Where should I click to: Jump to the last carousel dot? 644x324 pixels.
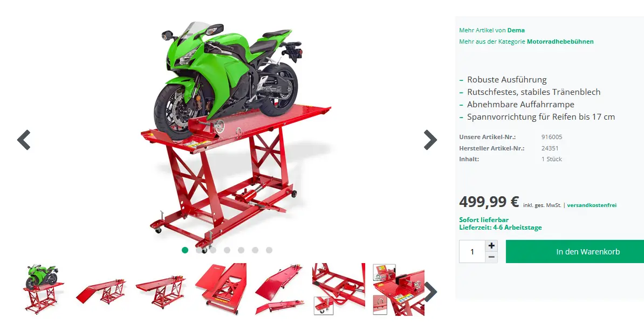coord(269,250)
